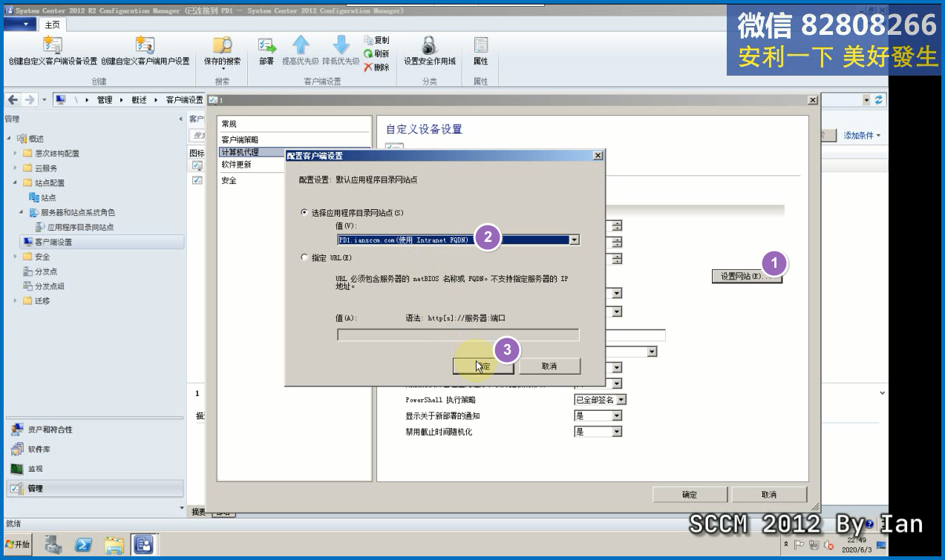Click the 复制 copy icon in ribbon

(x=368, y=40)
